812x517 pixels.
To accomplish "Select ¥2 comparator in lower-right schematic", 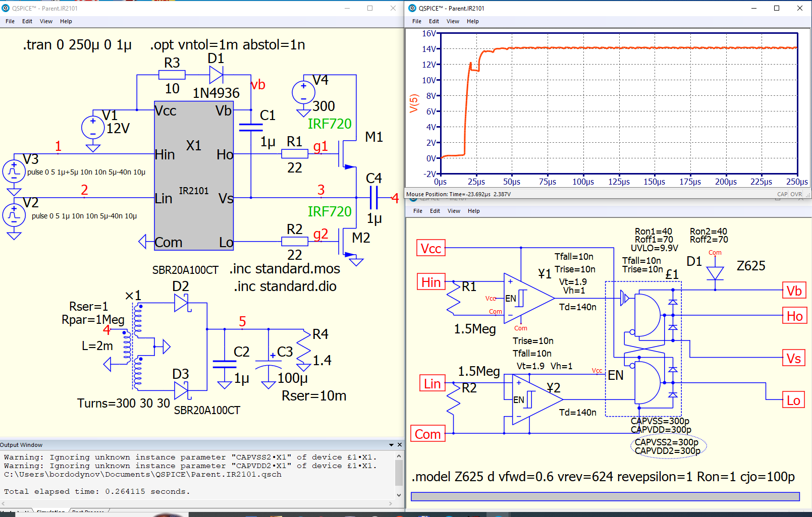I will coord(537,399).
